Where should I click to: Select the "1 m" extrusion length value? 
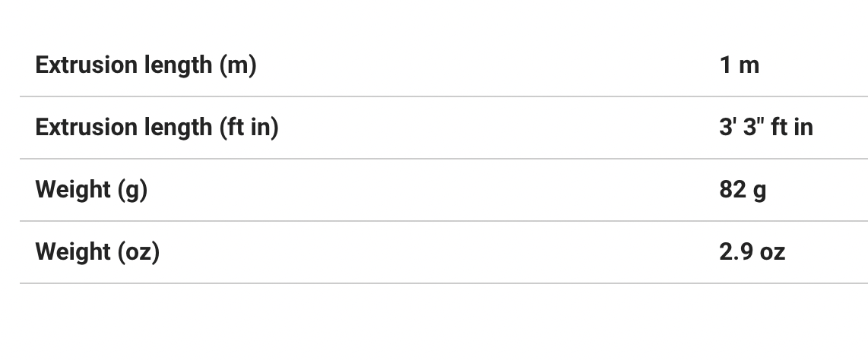tap(739, 65)
